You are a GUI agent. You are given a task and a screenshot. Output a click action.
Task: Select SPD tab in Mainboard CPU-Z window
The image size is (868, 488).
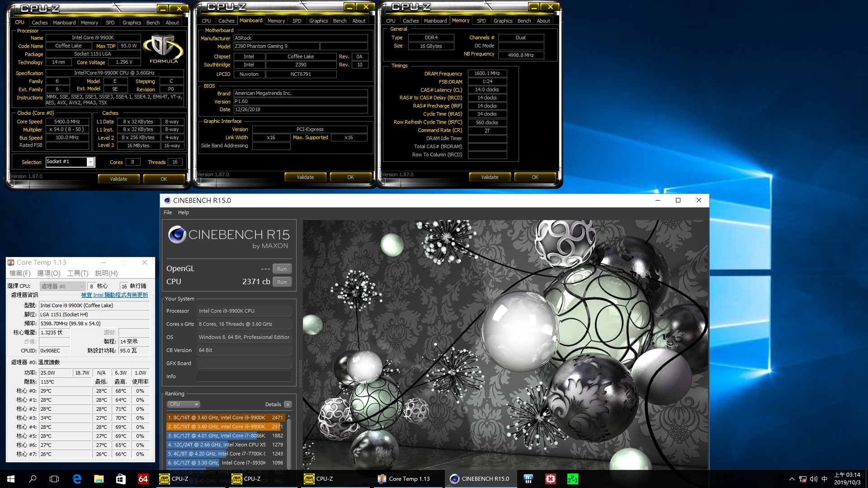tap(297, 21)
